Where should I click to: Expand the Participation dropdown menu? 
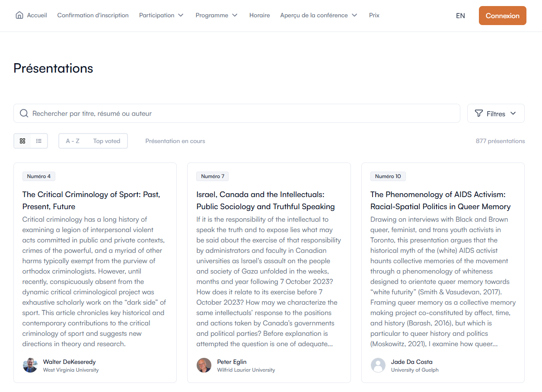(x=161, y=15)
